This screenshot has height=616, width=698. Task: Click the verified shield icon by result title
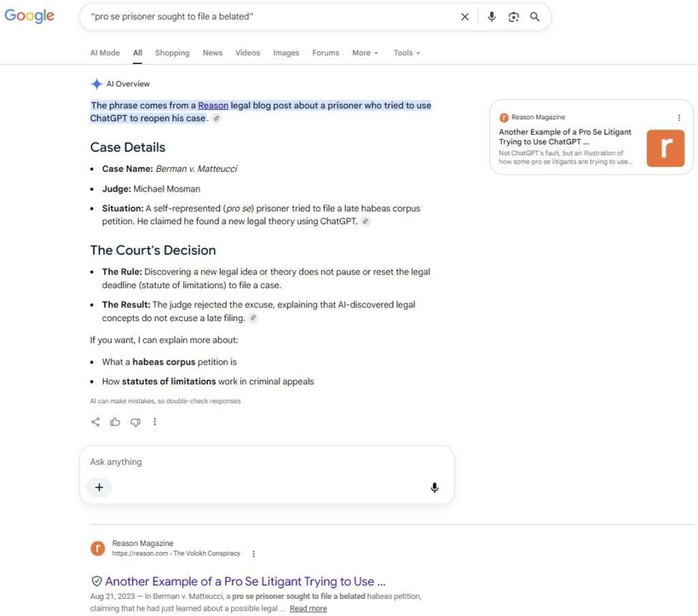[x=97, y=581]
